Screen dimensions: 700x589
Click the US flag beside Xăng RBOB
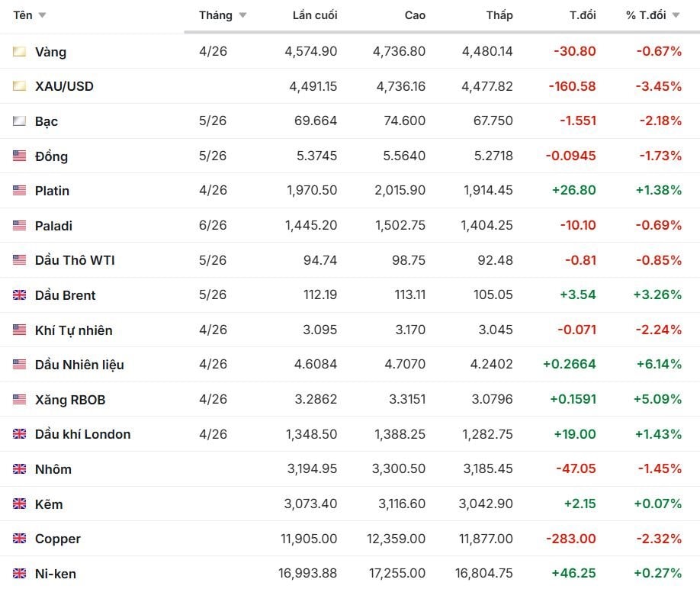(x=19, y=400)
